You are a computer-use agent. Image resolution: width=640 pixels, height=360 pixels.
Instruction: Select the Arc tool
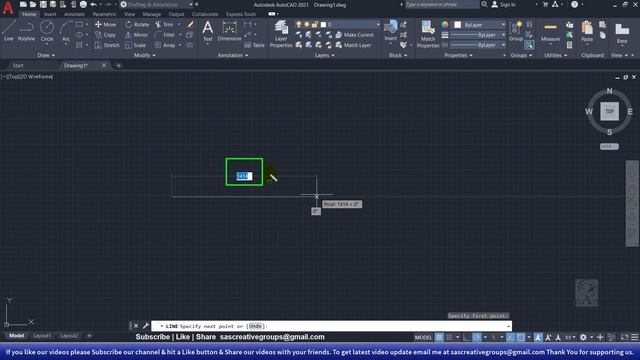(66, 31)
